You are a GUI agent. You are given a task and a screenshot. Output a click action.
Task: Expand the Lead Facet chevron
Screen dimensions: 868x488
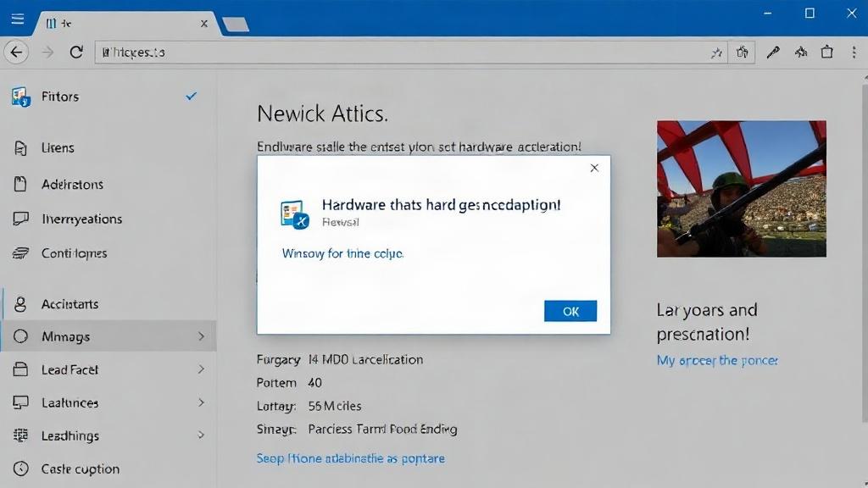pos(201,369)
